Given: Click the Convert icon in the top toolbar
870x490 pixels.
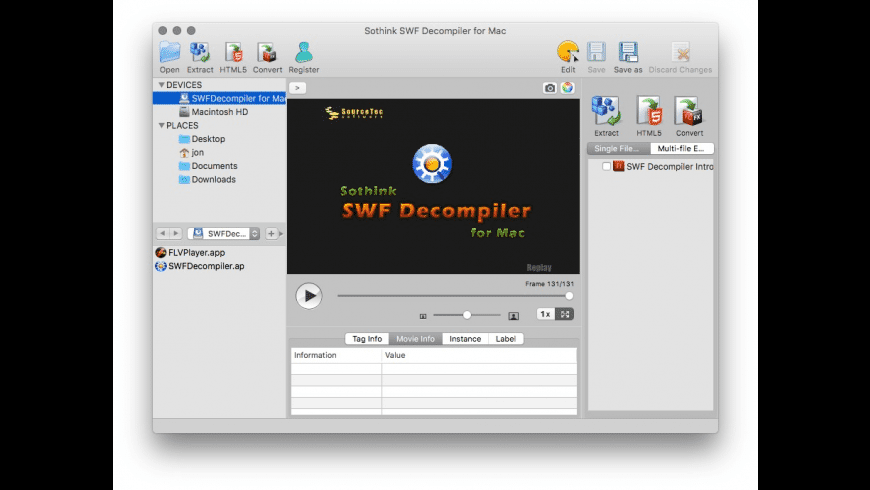Looking at the screenshot, I should pyautogui.click(x=267, y=57).
